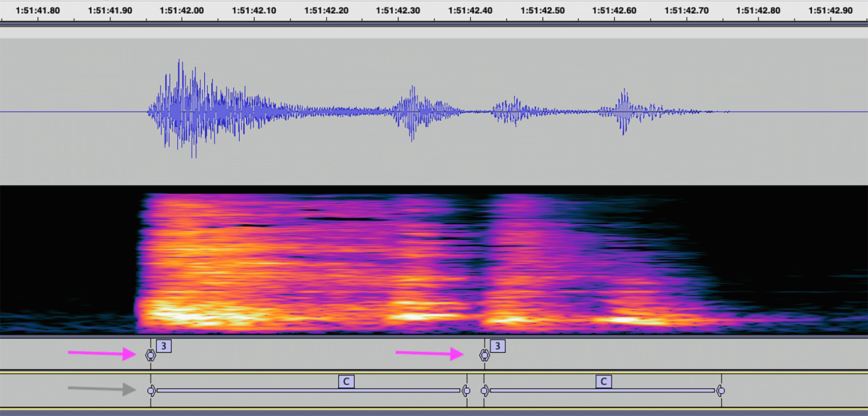Image resolution: width=868 pixels, height=416 pixels.
Task: Grab the end handle of second C region
Action: coord(721,391)
